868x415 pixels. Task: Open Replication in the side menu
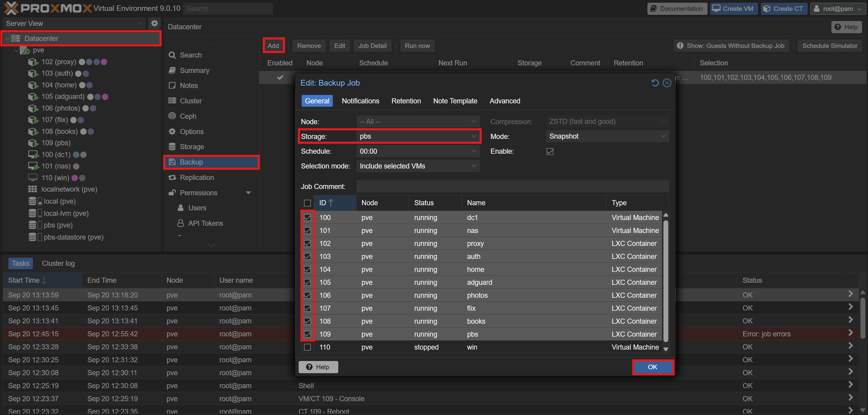196,178
